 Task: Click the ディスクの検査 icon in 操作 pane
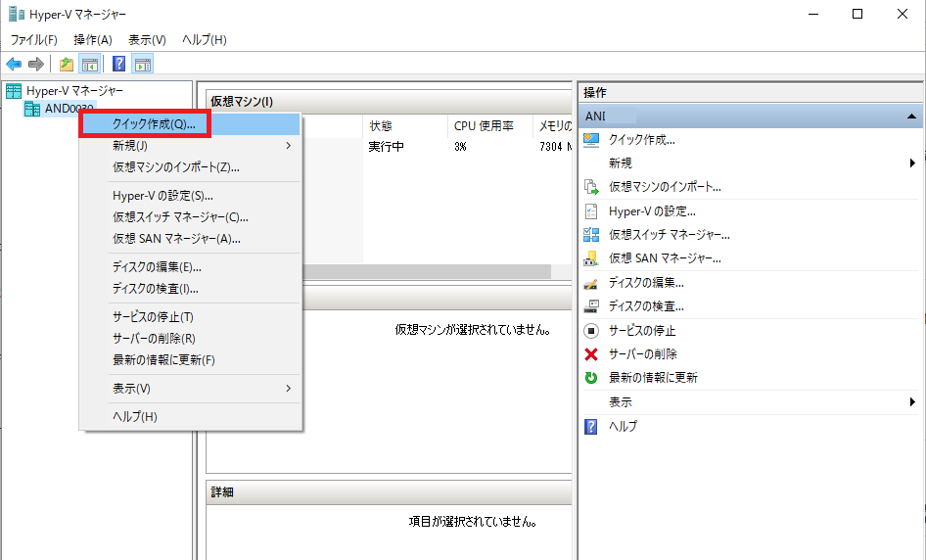[591, 306]
